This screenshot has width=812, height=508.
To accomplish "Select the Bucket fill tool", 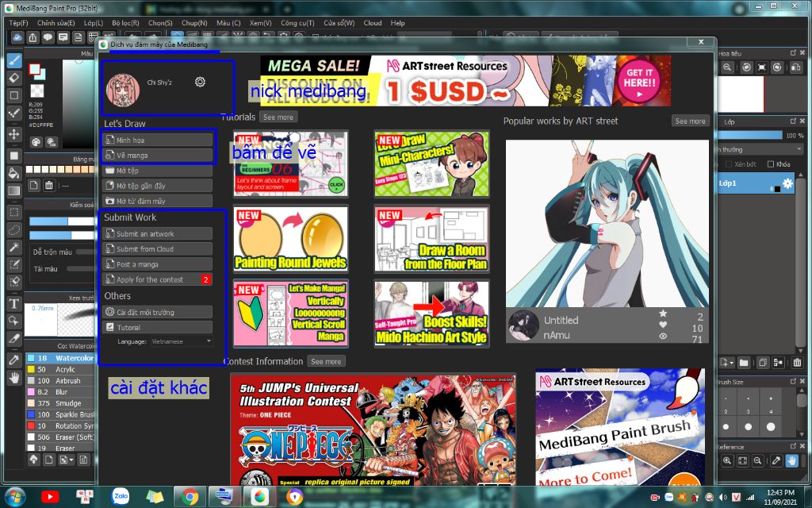I will point(14,173).
